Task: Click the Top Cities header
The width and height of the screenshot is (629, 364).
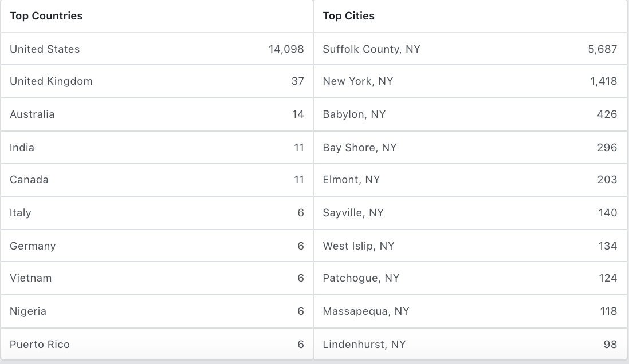Action: pyautogui.click(x=349, y=16)
